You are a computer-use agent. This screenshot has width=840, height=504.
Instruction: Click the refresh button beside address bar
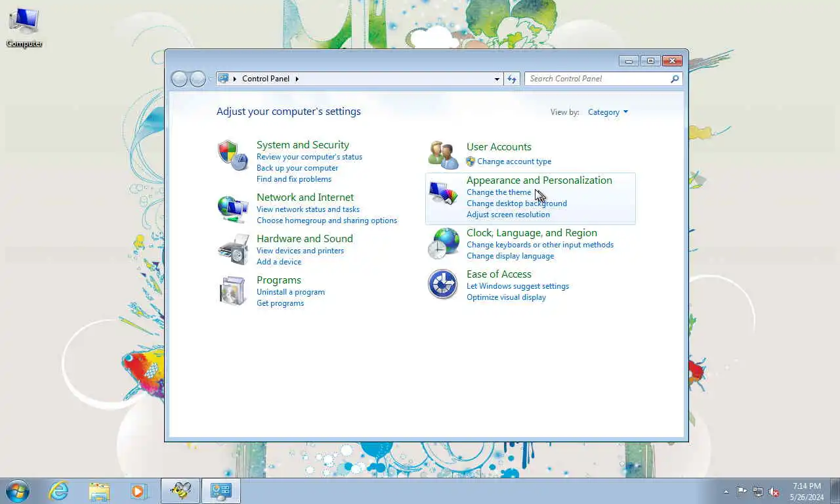tap(512, 79)
